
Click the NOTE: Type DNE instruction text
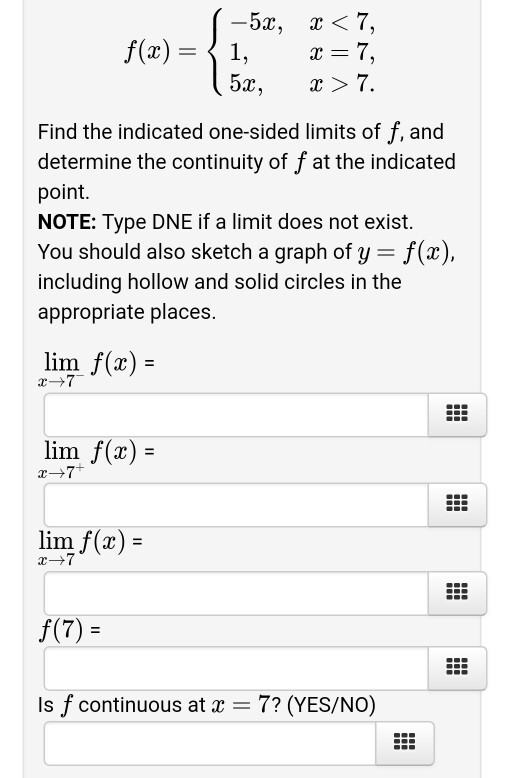pyautogui.click(x=225, y=222)
